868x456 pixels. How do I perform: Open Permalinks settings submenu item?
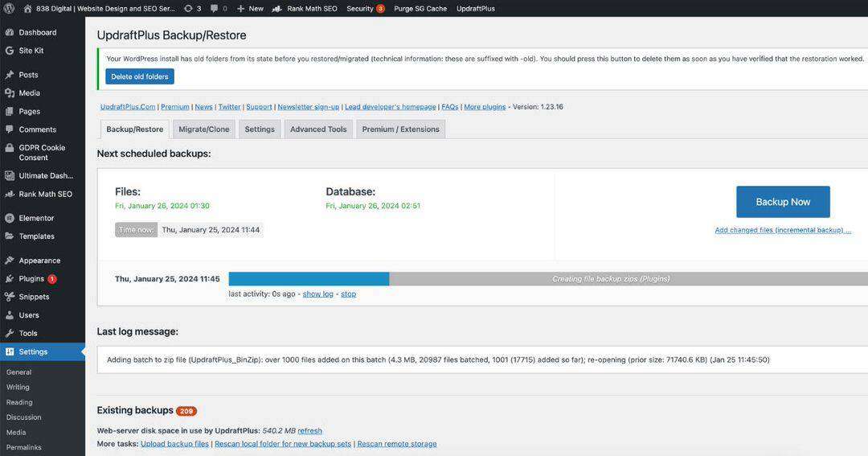coord(24,447)
